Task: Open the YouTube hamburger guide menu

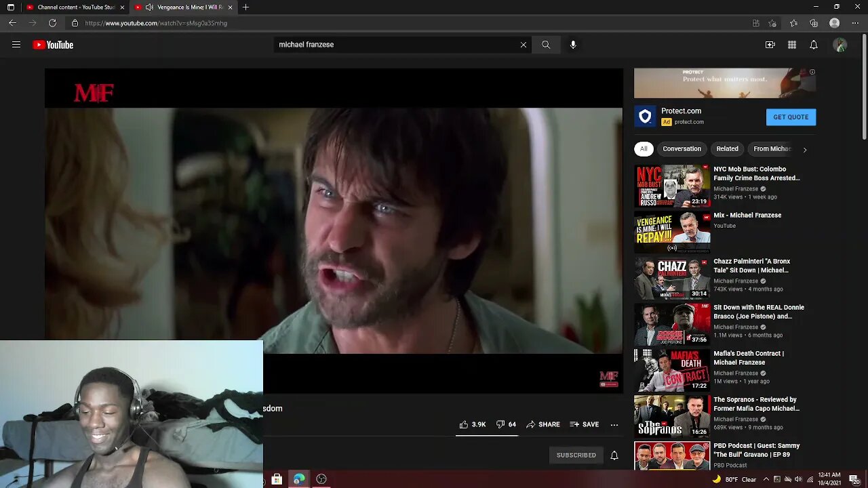Action: (x=16, y=45)
